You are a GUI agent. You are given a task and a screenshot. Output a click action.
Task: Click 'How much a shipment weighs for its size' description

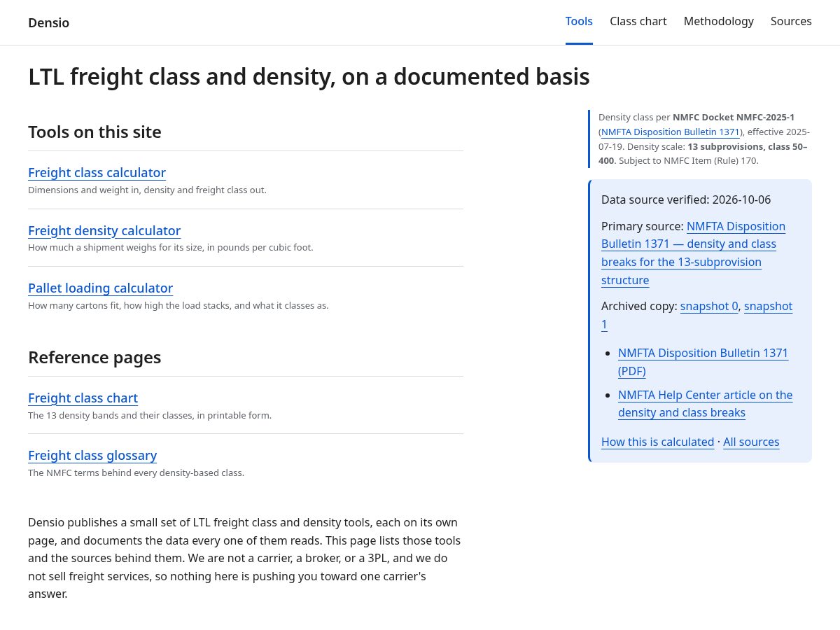(171, 247)
